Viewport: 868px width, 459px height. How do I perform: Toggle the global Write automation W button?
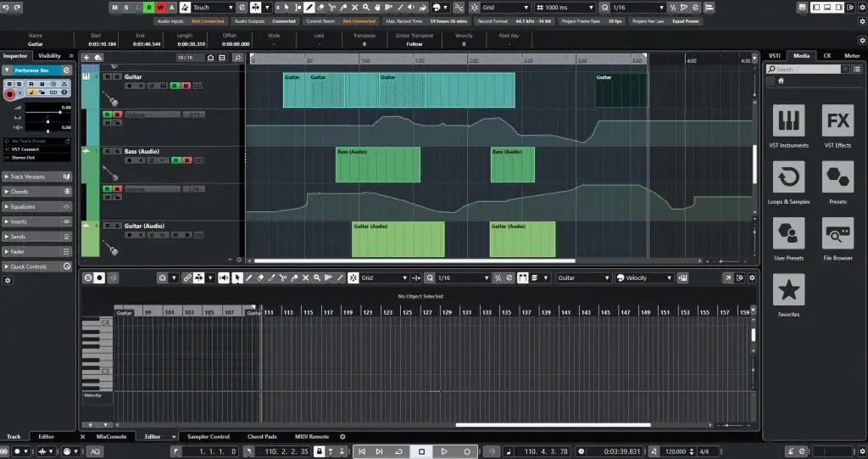tap(160, 8)
